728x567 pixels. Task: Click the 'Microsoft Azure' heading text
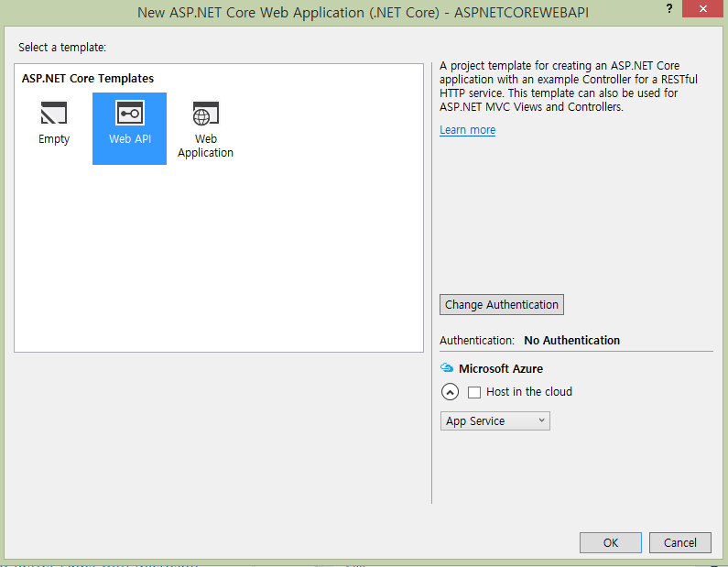tap(501, 369)
